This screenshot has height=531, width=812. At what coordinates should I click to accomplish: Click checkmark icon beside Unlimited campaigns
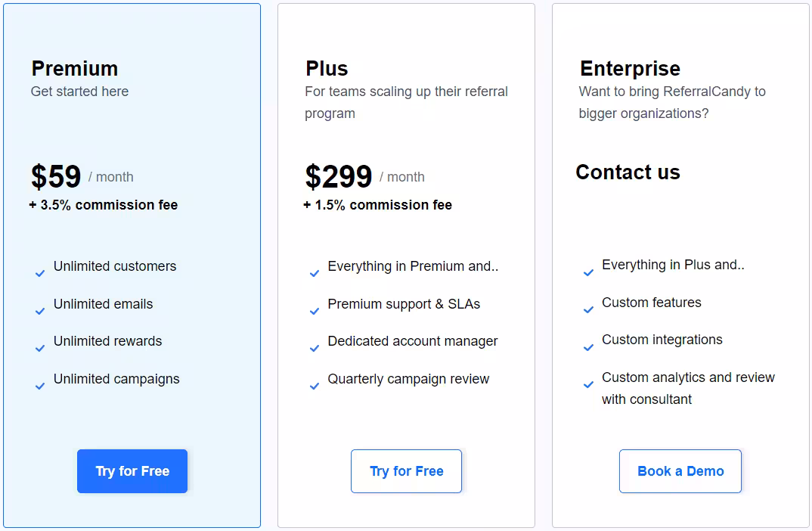(40, 386)
